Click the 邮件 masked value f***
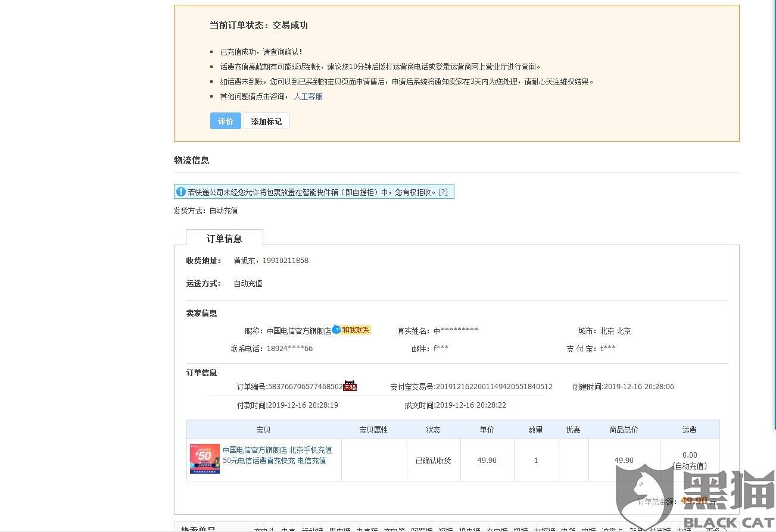 coord(441,349)
